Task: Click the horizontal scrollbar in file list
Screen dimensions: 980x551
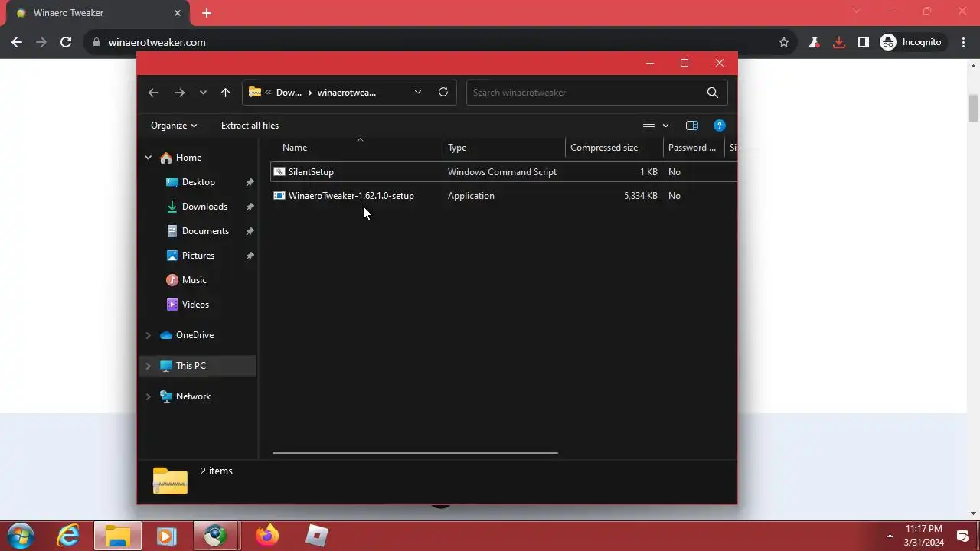Action: pos(415,452)
